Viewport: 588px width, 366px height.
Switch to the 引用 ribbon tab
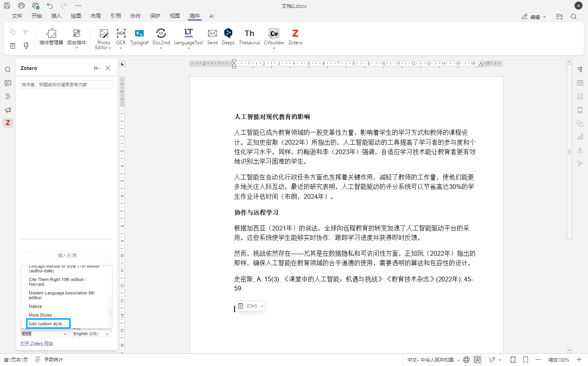115,16
